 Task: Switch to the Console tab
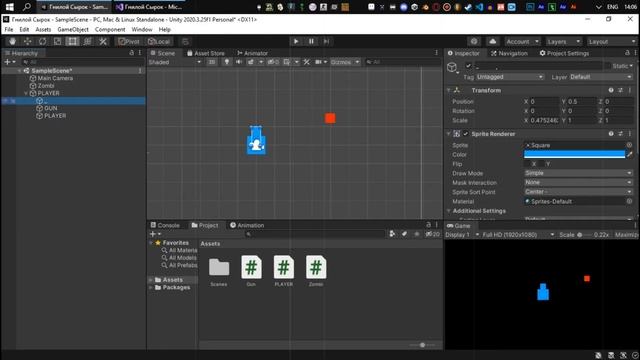pyautogui.click(x=165, y=225)
